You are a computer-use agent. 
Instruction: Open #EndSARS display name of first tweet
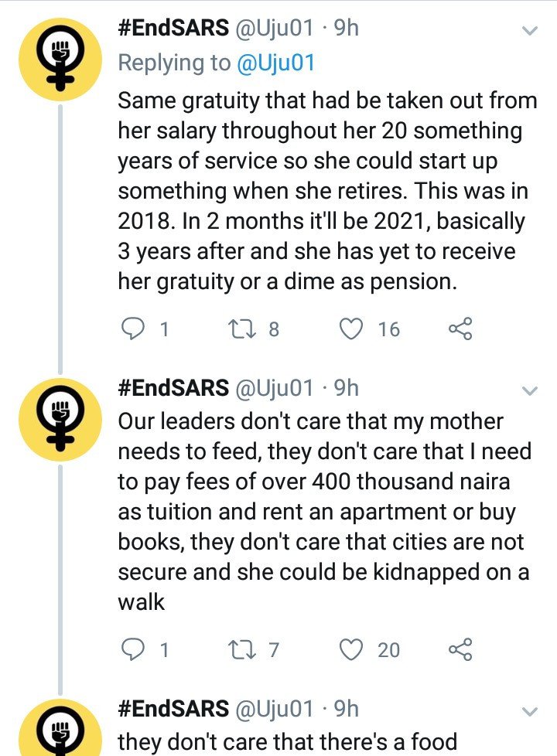click(x=173, y=28)
